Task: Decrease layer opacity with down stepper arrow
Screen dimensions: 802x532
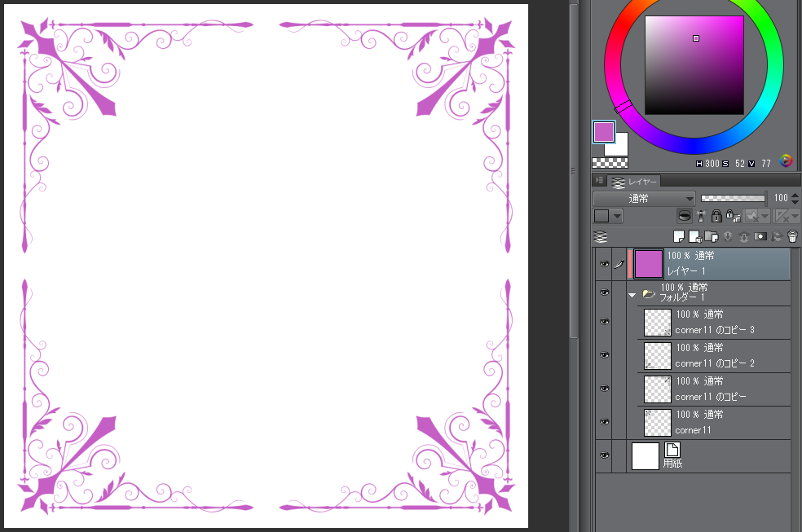Action: point(795,201)
